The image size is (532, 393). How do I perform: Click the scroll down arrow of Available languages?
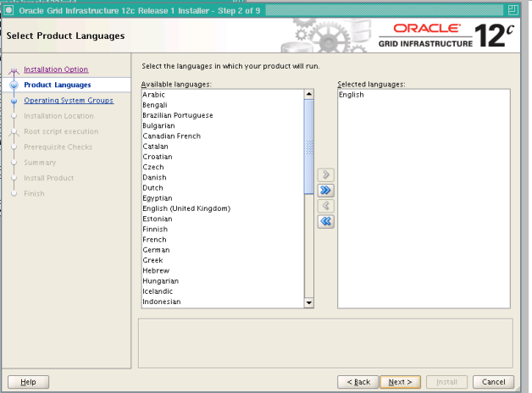coord(308,302)
